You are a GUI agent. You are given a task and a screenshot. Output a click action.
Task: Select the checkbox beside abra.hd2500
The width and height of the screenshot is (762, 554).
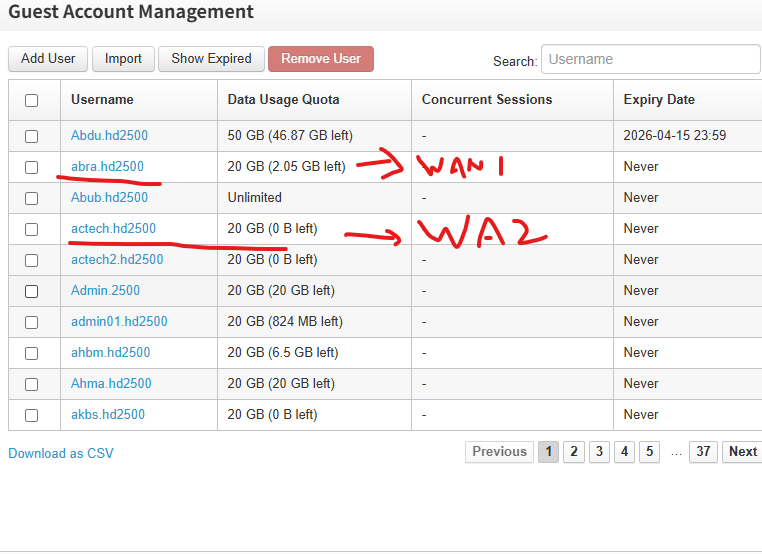coord(32,167)
